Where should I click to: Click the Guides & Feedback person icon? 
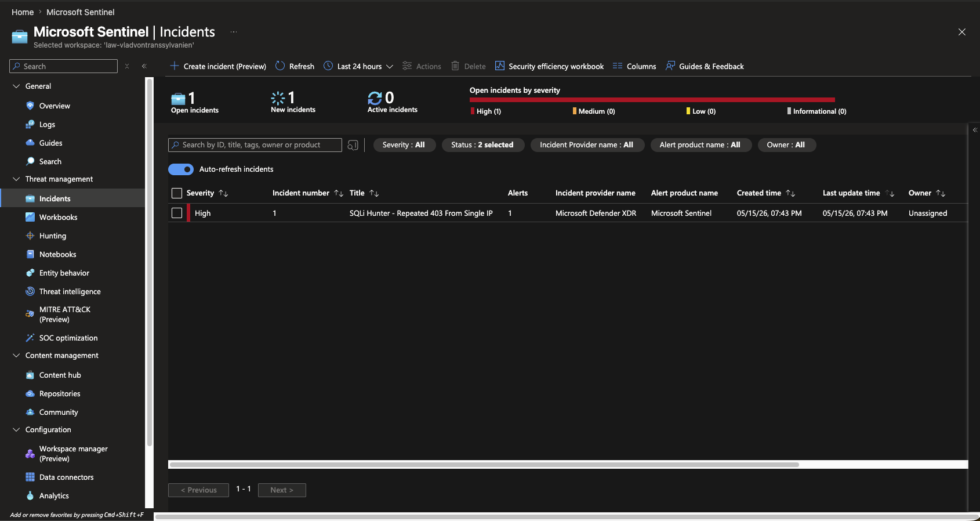pyautogui.click(x=670, y=66)
